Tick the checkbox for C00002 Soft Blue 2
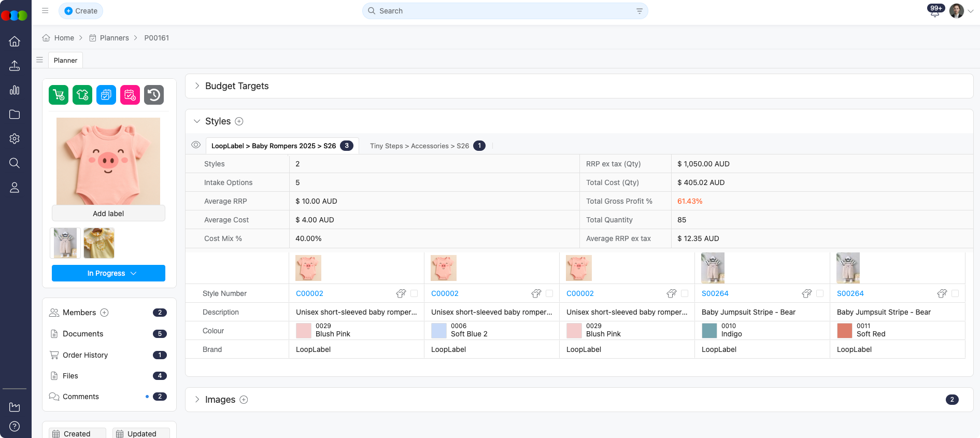 (549, 293)
